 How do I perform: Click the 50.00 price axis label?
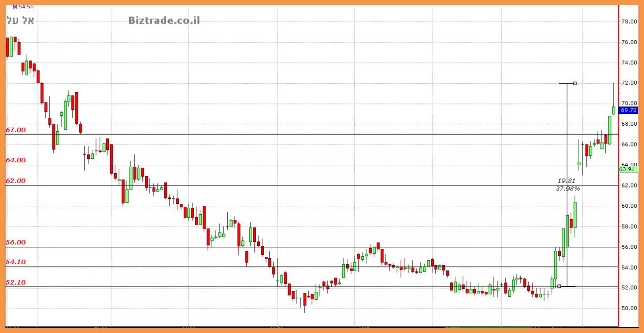coord(628,308)
